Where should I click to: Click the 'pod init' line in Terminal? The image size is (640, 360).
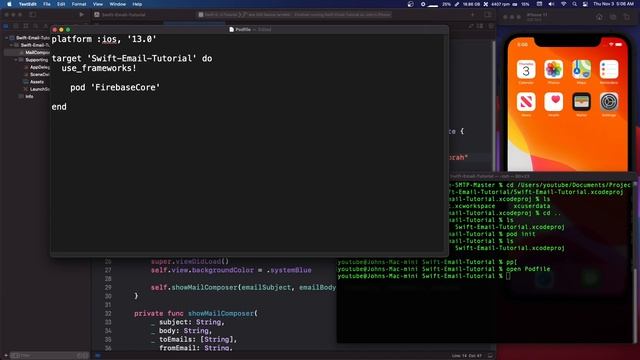click(520, 234)
